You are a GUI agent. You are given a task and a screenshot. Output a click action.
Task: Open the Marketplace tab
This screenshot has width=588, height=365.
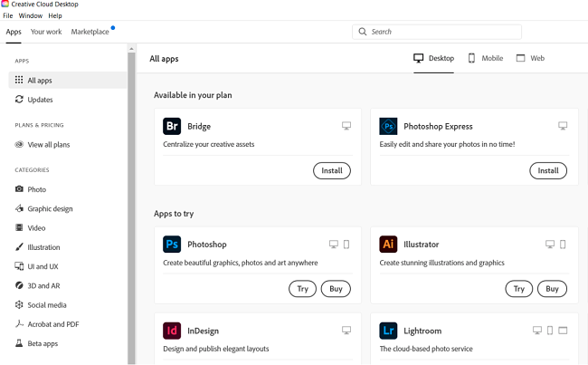coord(90,32)
